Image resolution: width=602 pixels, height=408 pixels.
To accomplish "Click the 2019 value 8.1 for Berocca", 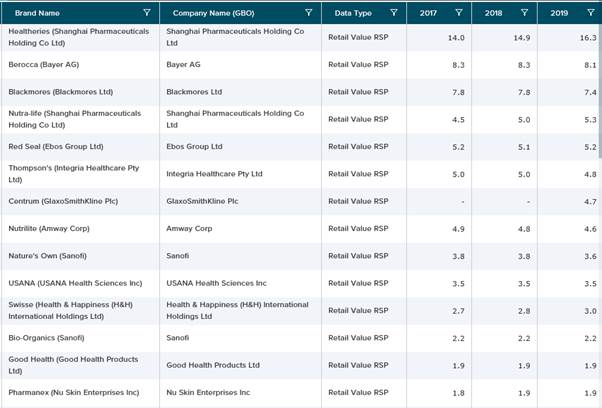I will click(590, 65).
